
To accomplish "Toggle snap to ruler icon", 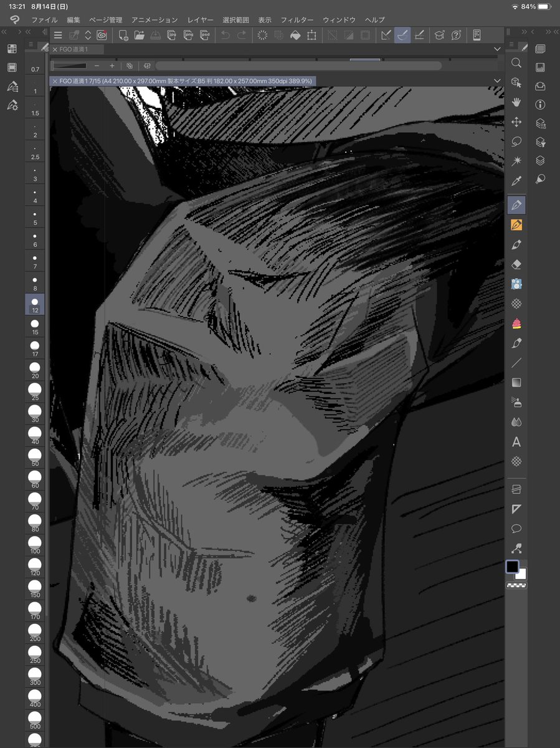I will click(386, 35).
